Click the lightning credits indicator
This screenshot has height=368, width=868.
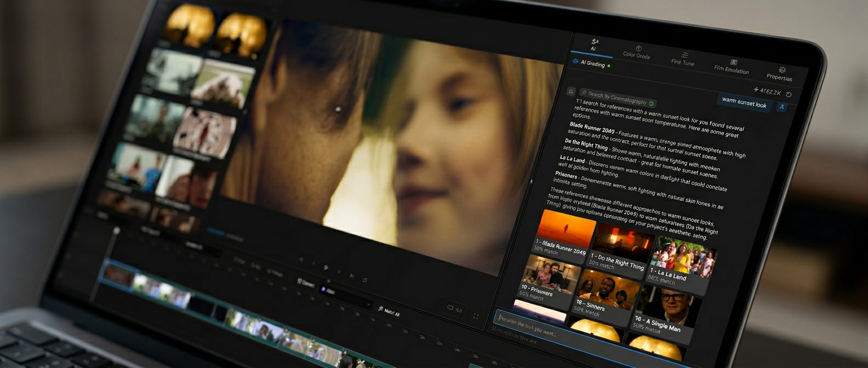click(767, 91)
